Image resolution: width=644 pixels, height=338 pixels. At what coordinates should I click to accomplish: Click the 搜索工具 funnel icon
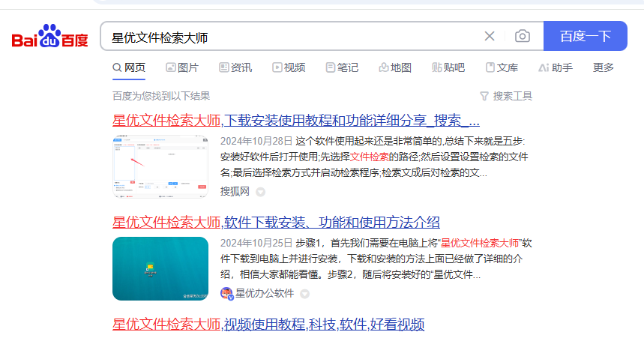(484, 96)
